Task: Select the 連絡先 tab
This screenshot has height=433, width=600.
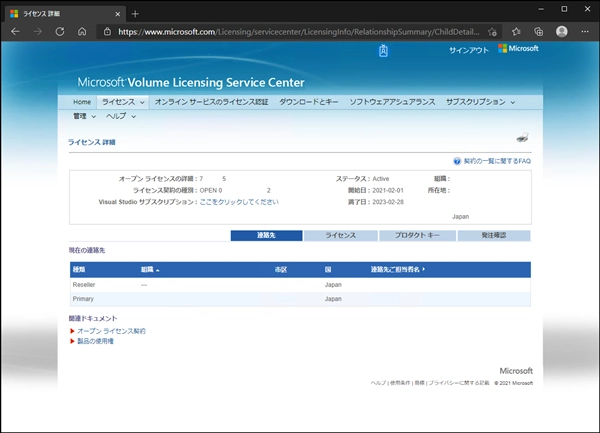Action: pos(266,235)
